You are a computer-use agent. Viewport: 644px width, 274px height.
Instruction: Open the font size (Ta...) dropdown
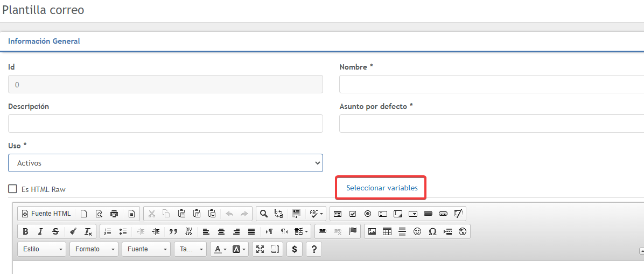191,249
